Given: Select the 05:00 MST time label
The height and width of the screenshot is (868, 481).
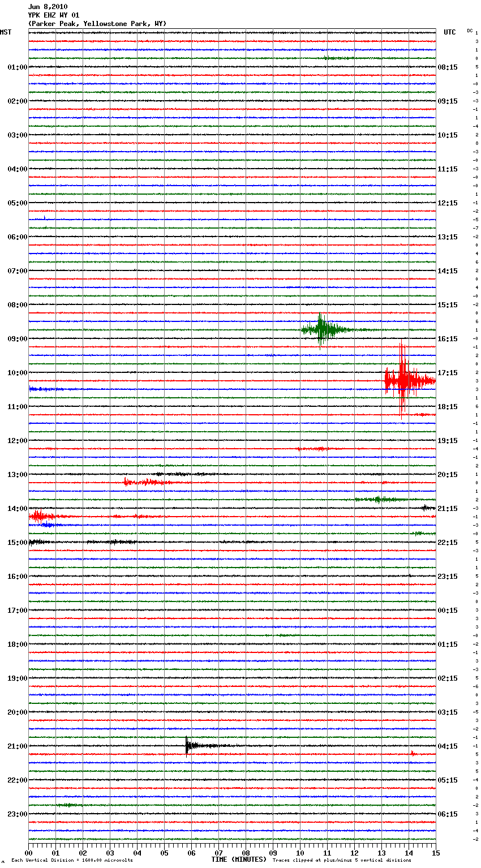Looking at the screenshot, I should click(18, 203).
